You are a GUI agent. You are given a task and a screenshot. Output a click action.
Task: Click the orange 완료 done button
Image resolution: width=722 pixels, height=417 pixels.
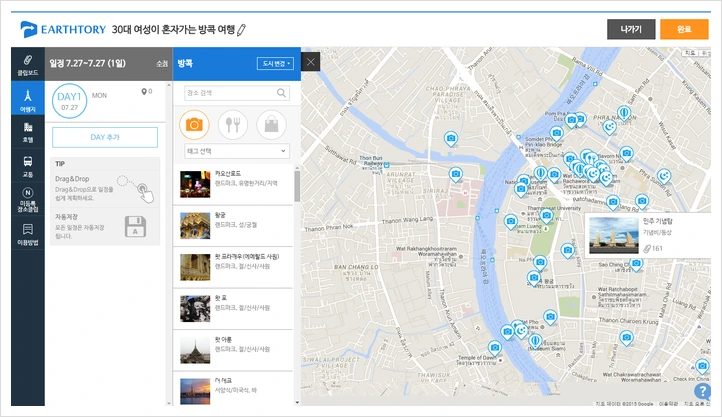(x=684, y=29)
